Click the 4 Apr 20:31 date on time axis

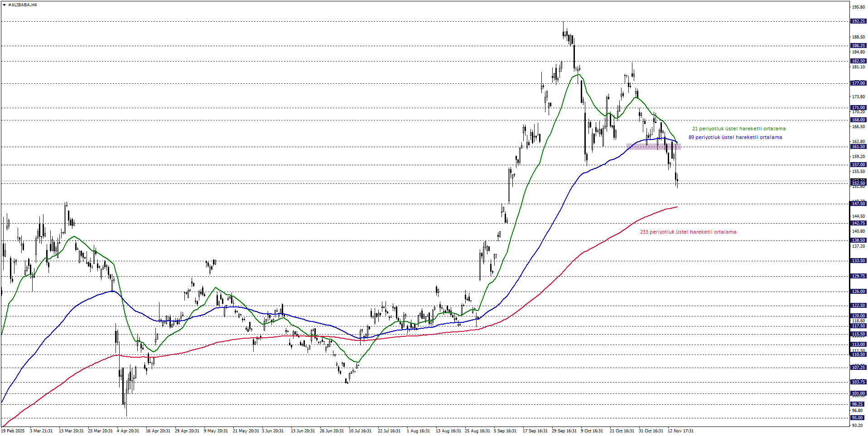coord(128,431)
